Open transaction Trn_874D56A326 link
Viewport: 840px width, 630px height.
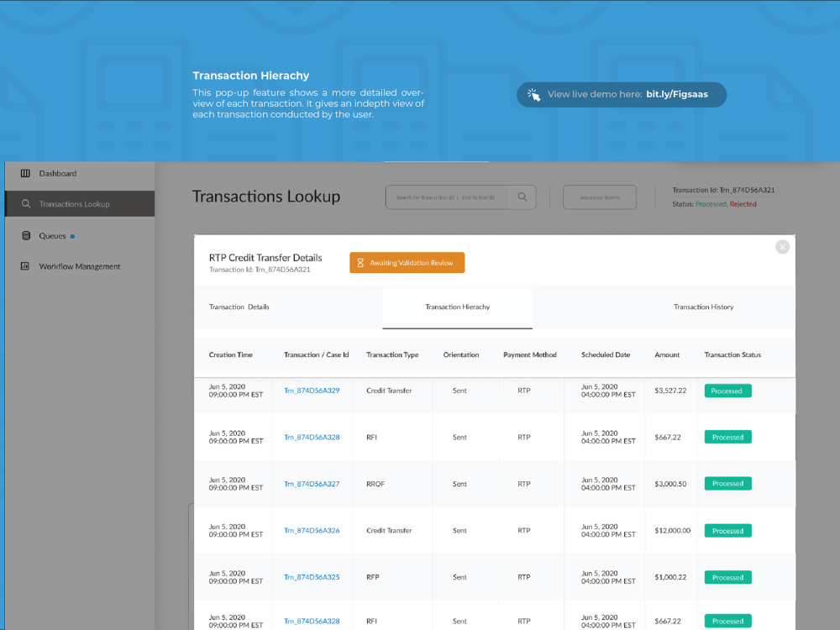point(312,530)
